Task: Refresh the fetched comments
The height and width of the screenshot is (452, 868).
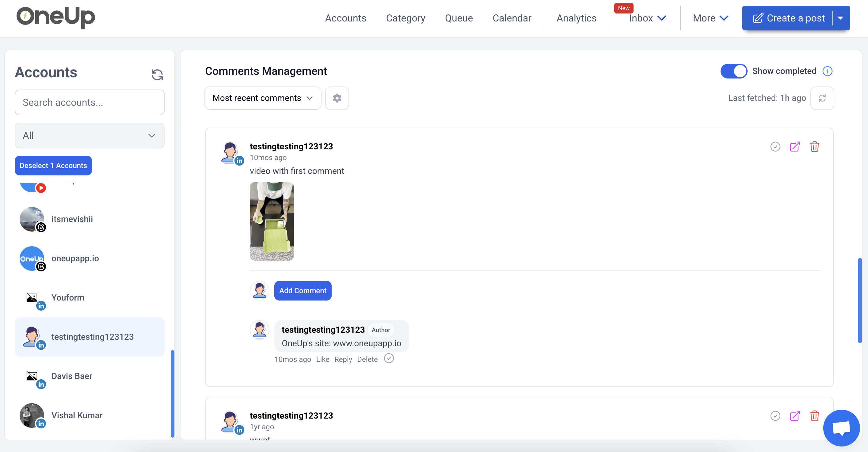Action: click(823, 98)
